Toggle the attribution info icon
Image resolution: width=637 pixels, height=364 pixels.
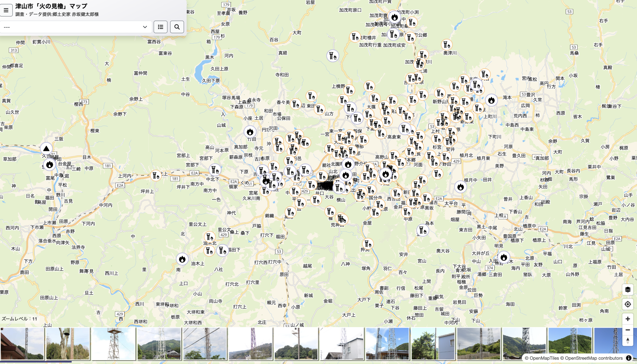[629, 358]
